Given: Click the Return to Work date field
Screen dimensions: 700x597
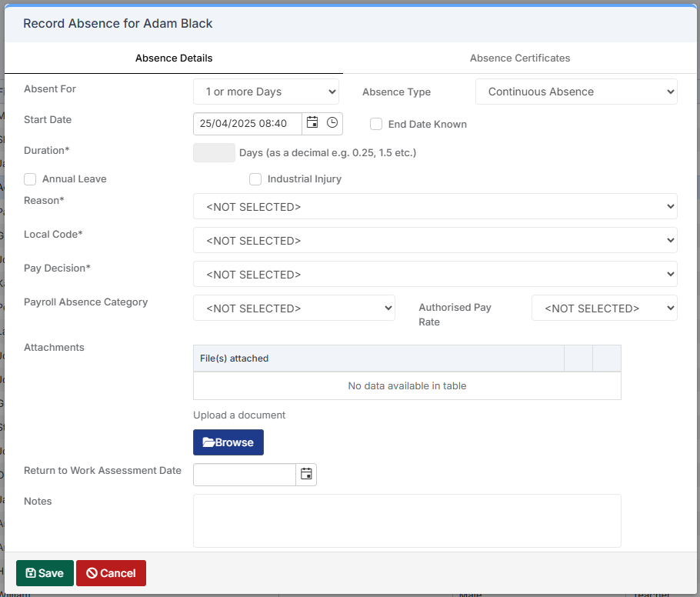Looking at the screenshot, I should tap(245, 474).
